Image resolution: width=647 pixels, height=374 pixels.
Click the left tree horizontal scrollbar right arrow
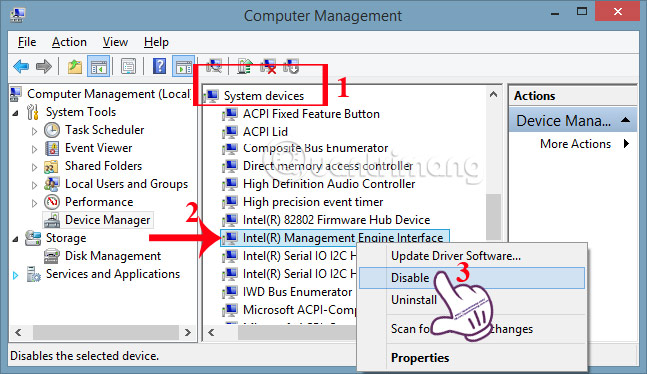pos(188,332)
